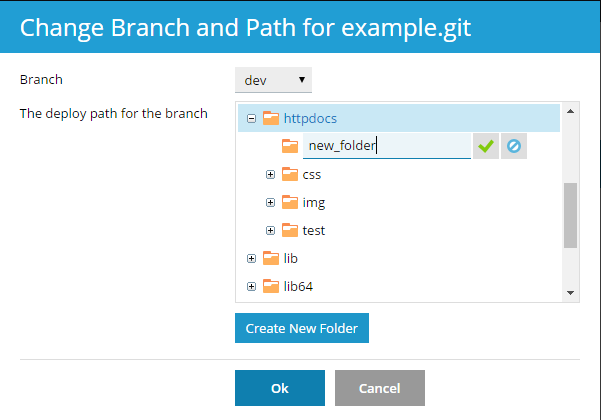601x420 pixels.
Task: Click the httpdocs folder icon
Action: [271, 118]
